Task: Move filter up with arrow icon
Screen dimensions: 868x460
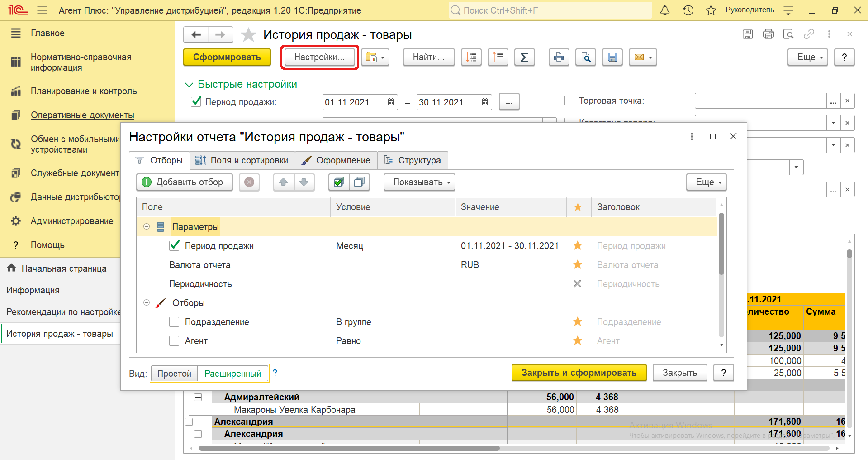Action: 284,182
